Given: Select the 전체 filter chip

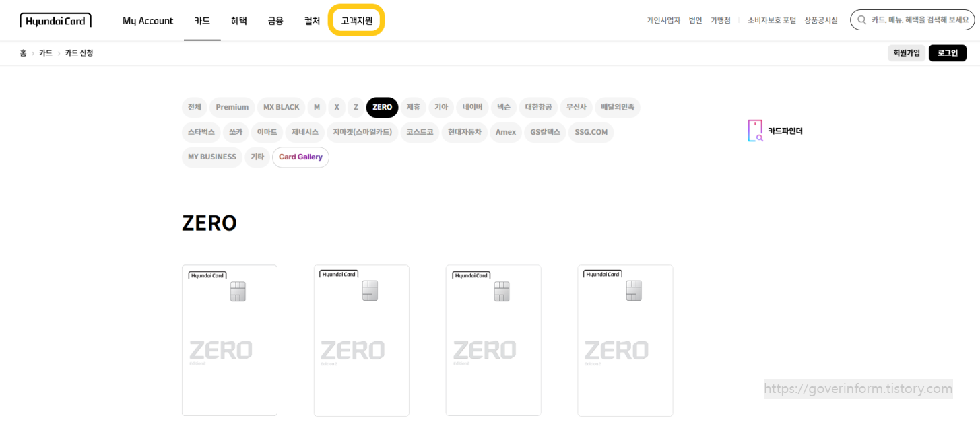Looking at the screenshot, I should pyautogui.click(x=195, y=107).
